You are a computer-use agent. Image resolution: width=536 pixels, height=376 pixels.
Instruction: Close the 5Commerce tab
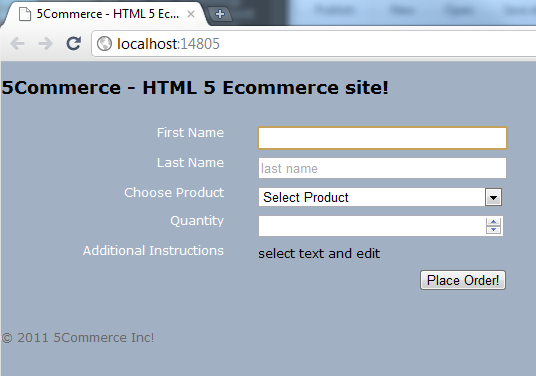point(191,14)
